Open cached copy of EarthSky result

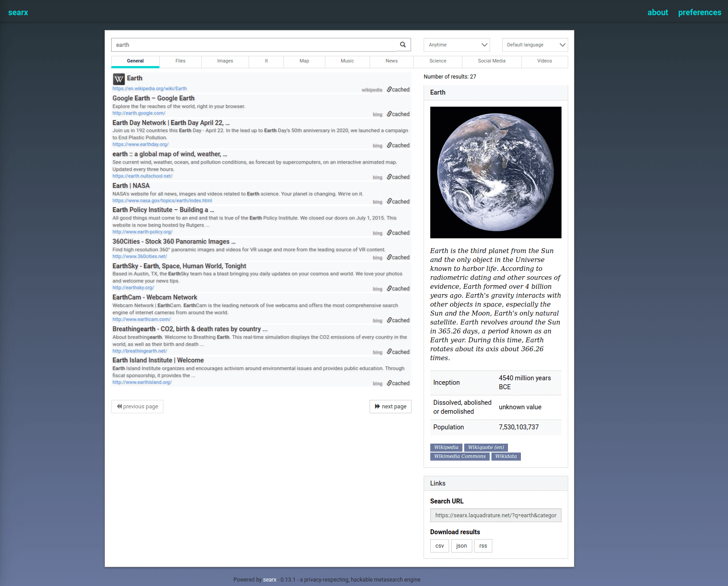(x=398, y=289)
